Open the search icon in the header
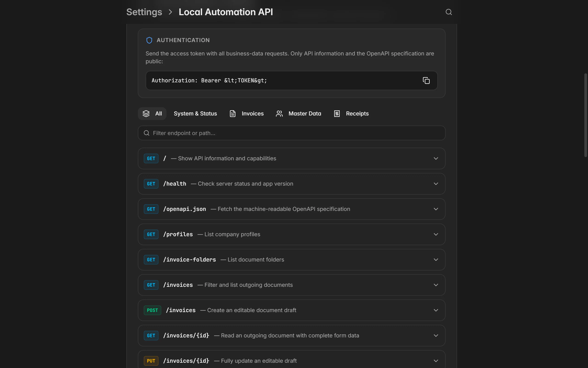This screenshot has width=588, height=368. 449,12
